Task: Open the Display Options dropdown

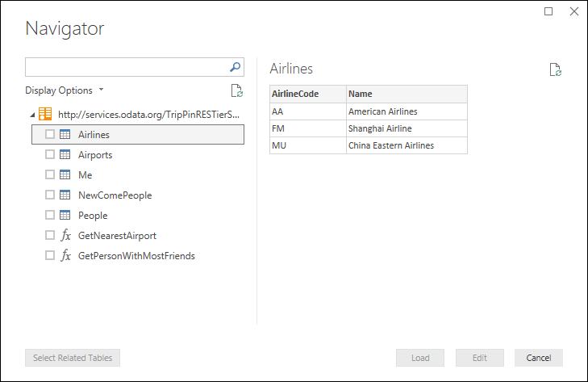Action: (x=65, y=90)
